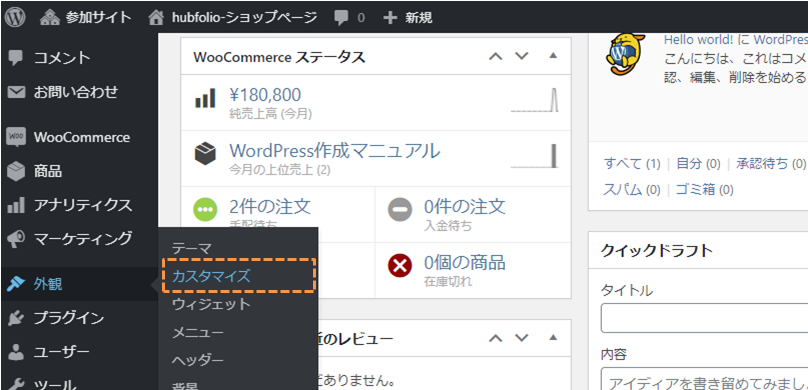Filter comments by ゴミ箱
Screen dimensions: 808x390
point(696,190)
